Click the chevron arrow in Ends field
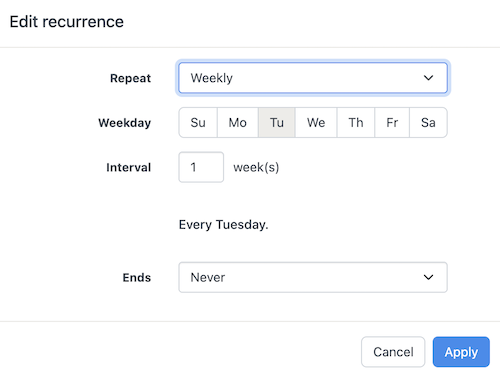Image resolution: width=500 pixels, height=376 pixels. (x=428, y=277)
